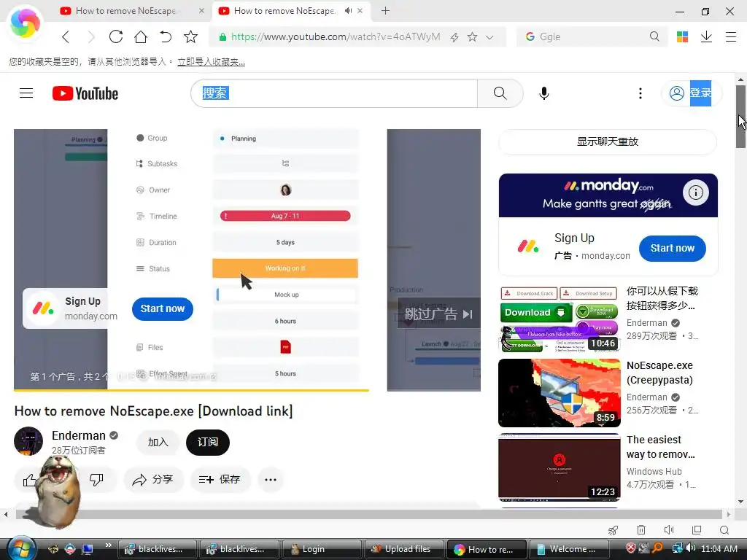
Task: Select the second active YouTube tab
Action: tap(285, 10)
